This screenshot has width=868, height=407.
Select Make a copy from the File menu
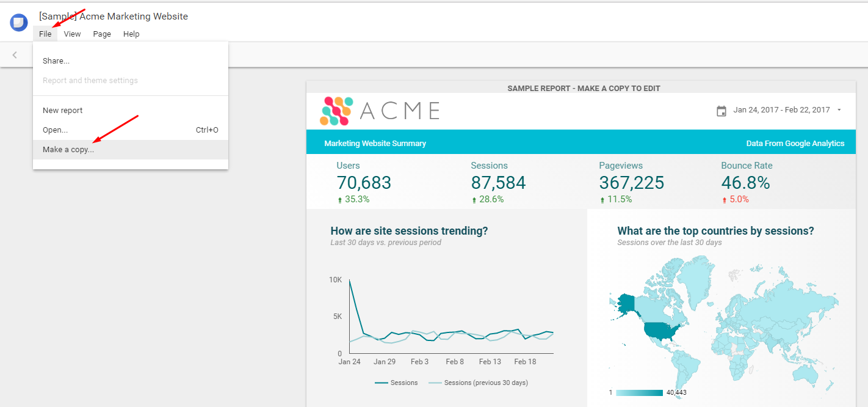69,148
